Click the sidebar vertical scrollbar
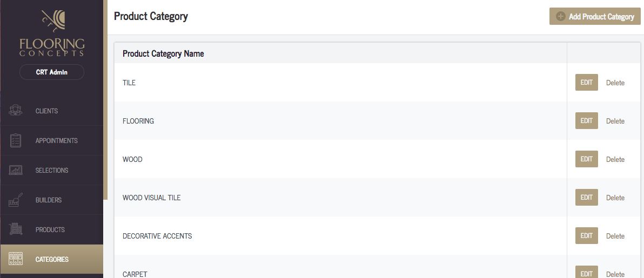 pyautogui.click(x=105, y=100)
